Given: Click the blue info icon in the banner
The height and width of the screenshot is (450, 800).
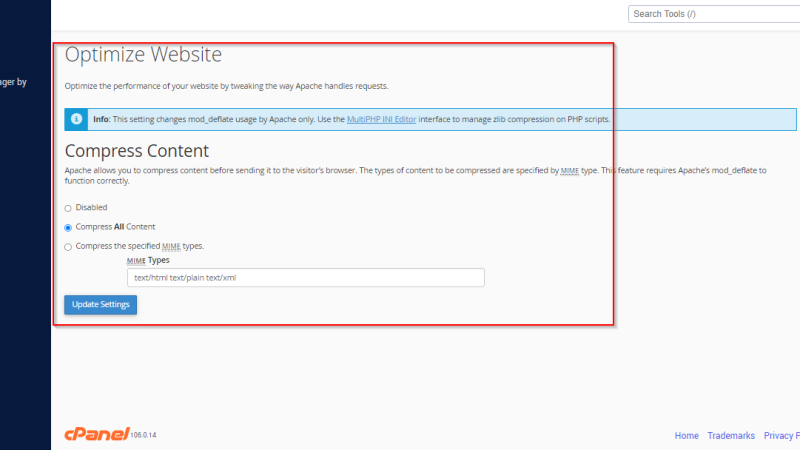Looking at the screenshot, I should point(76,119).
